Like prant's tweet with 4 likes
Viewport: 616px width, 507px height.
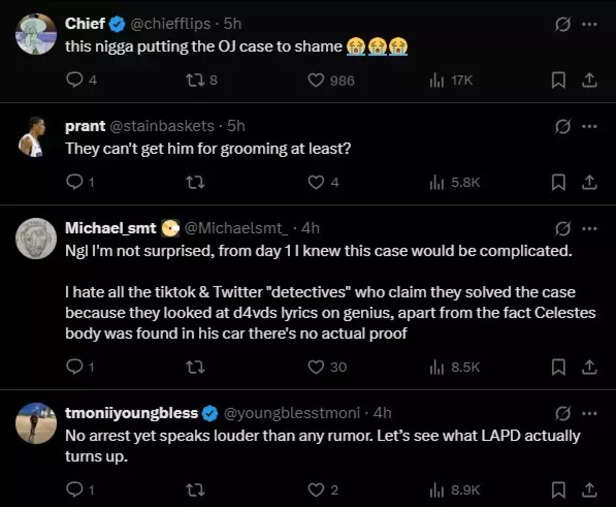(x=316, y=182)
